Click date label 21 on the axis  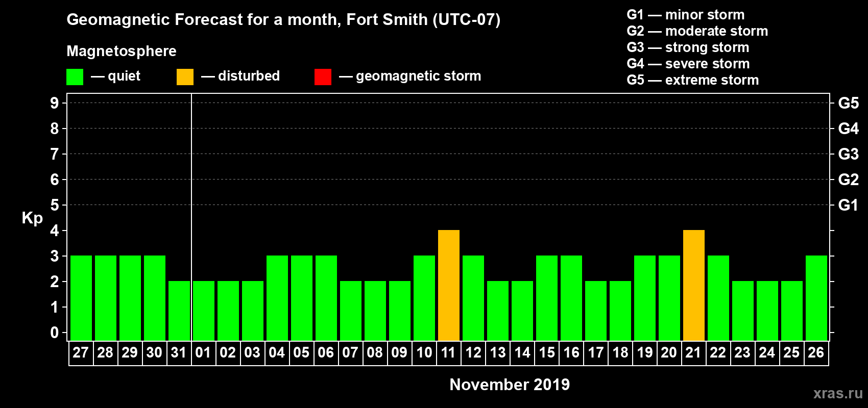click(x=693, y=352)
